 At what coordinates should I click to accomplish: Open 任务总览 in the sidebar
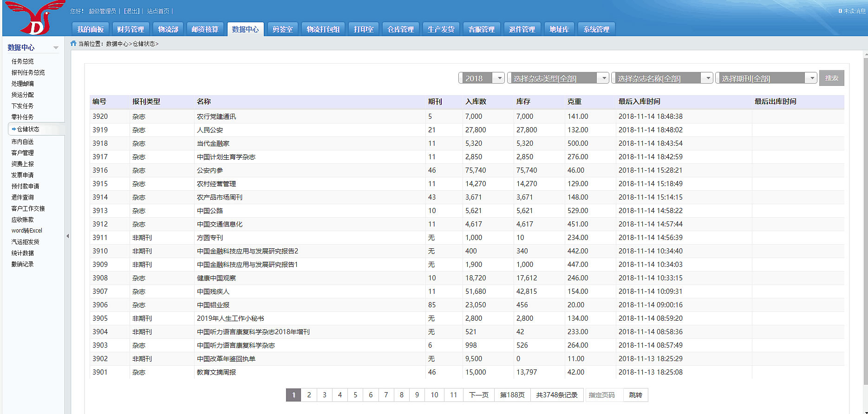[x=23, y=61]
